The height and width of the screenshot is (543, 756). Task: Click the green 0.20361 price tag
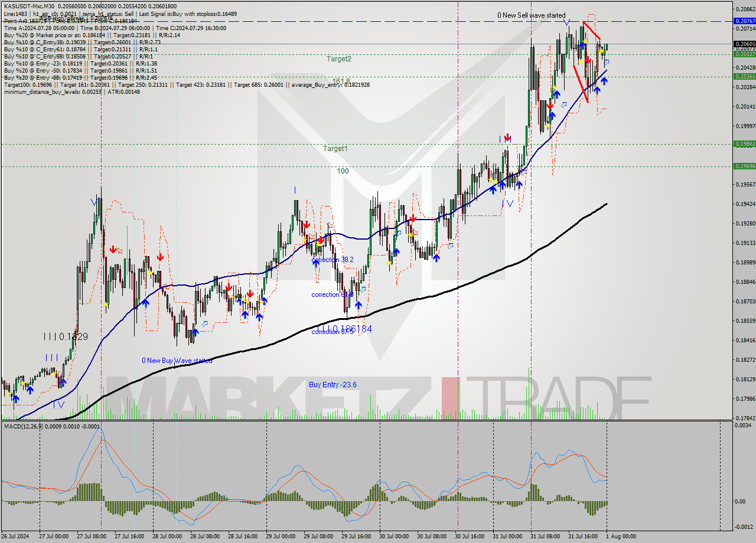[x=744, y=76]
